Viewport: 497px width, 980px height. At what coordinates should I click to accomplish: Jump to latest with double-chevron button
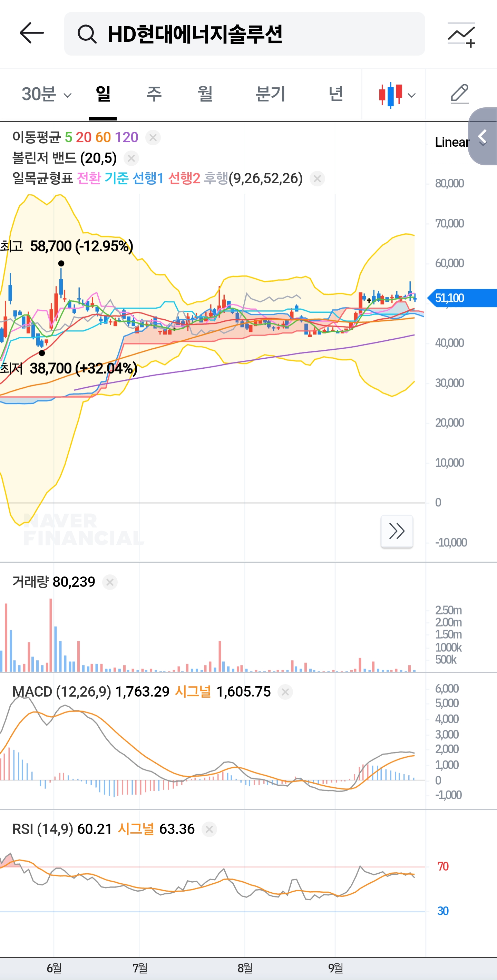coord(397,531)
